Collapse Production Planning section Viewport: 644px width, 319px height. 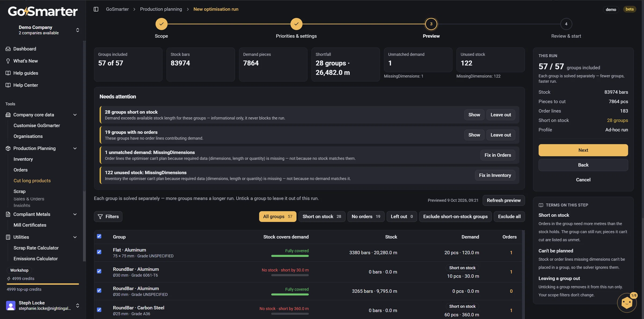coord(75,148)
